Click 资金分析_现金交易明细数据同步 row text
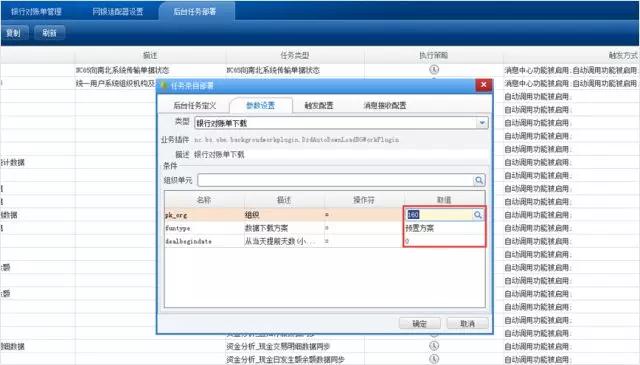Image resolution: width=640 pixels, height=365 pixels. point(278,346)
